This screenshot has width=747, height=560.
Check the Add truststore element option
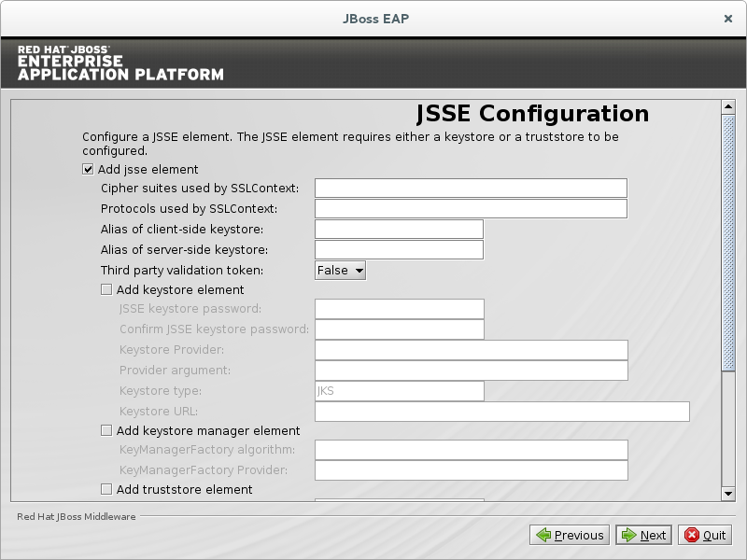click(x=106, y=489)
